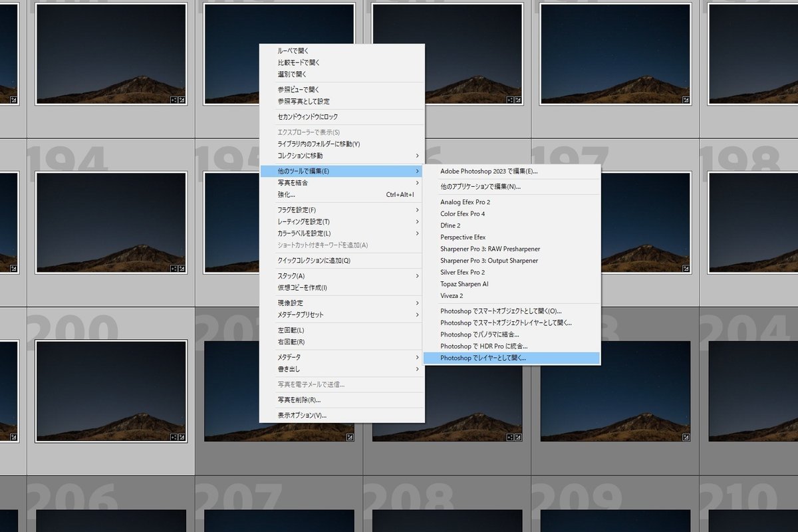Click the develop adjustments badge on photo 201
The height and width of the screenshot is (532, 798).
(x=350, y=437)
